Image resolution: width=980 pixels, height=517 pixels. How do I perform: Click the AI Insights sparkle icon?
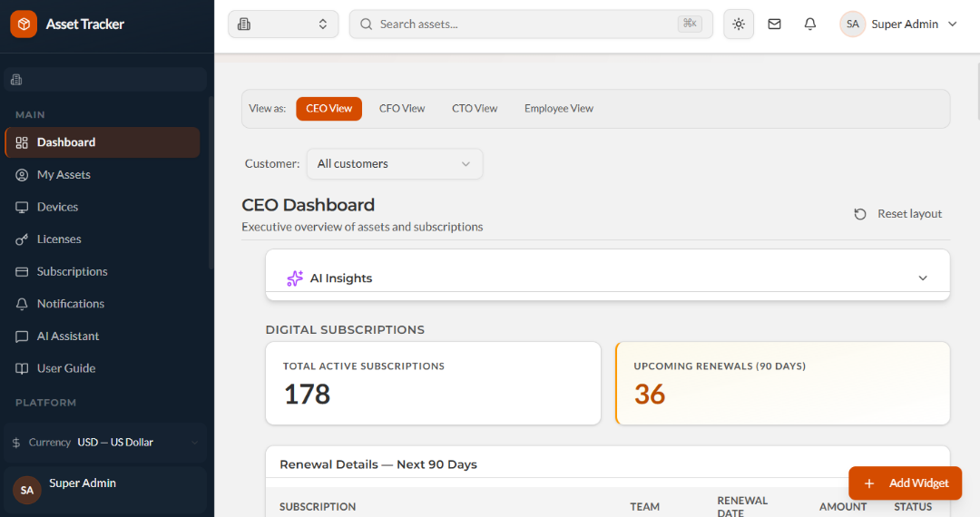(x=295, y=278)
